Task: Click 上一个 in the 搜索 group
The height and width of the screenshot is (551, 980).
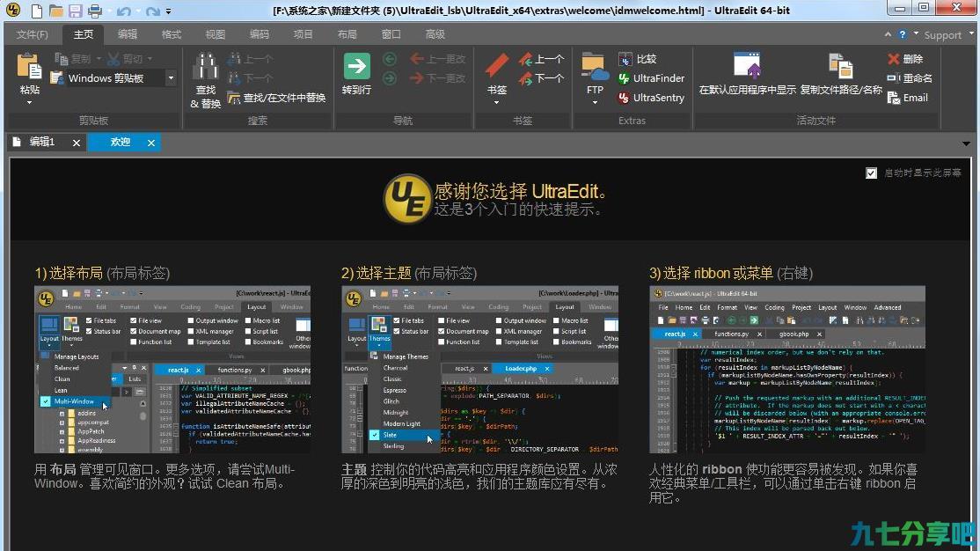Action: (250, 60)
